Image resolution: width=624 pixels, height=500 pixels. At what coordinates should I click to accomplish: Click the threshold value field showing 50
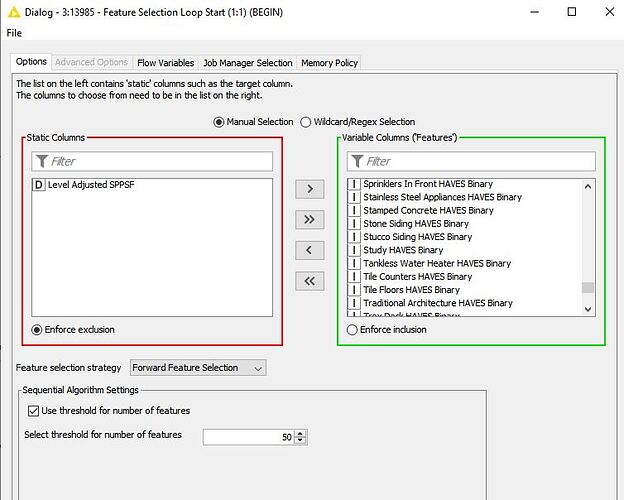(249, 437)
